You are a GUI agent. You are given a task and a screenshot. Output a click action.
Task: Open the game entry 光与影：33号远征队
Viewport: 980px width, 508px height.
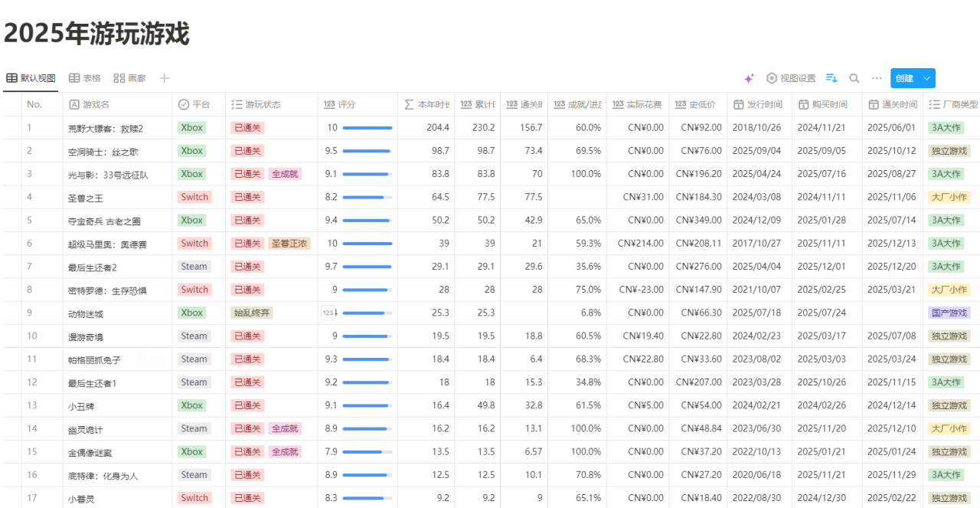(108, 175)
